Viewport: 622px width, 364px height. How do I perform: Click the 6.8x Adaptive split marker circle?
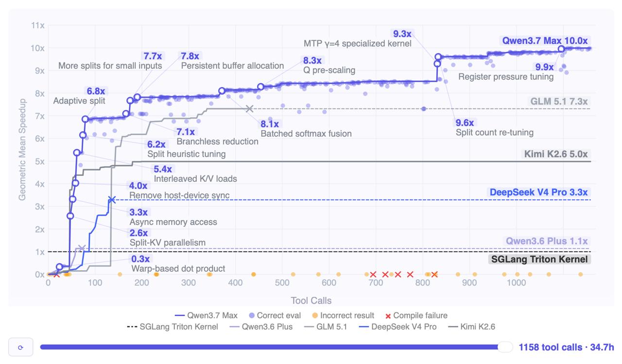pos(85,119)
